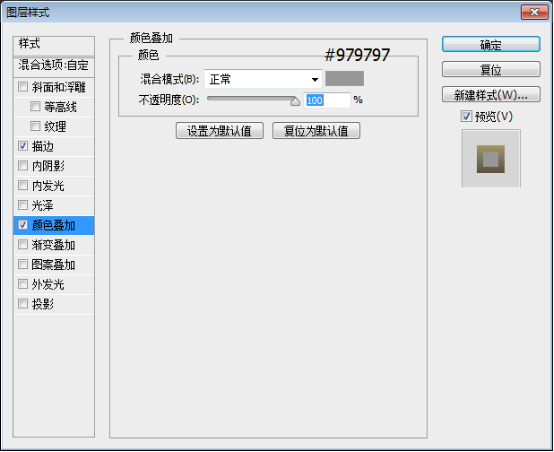Select the 内发光 style label
The height and width of the screenshot is (452, 554).
point(48,186)
